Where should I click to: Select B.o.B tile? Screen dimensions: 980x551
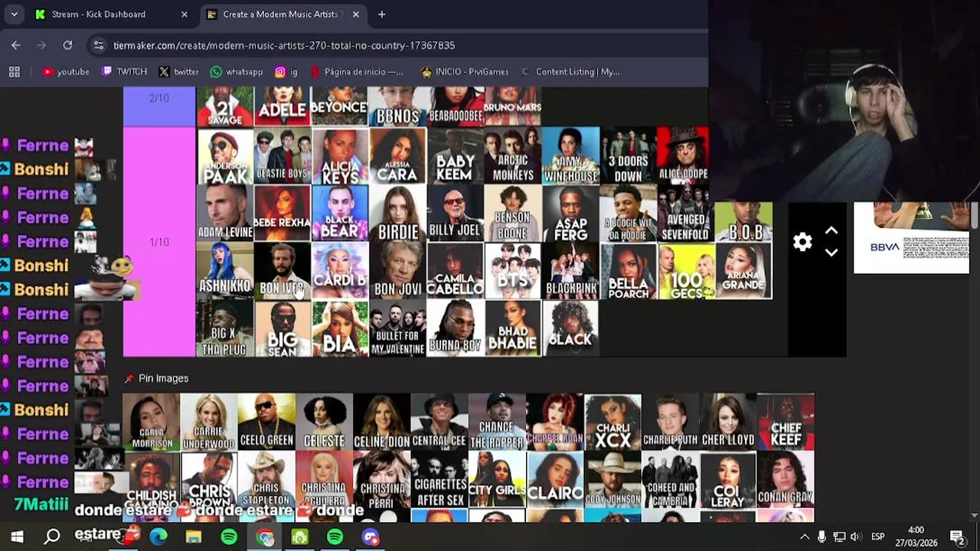click(x=743, y=222)
